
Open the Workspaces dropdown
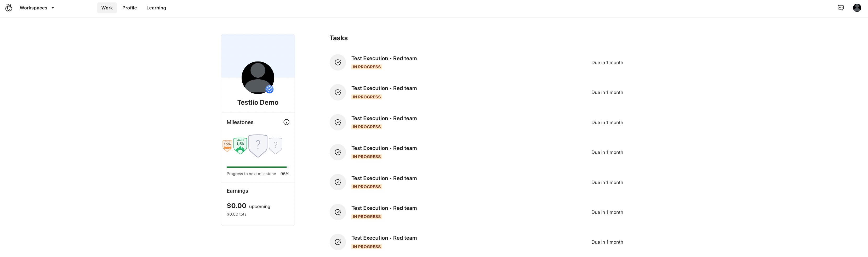pos(37,8)
